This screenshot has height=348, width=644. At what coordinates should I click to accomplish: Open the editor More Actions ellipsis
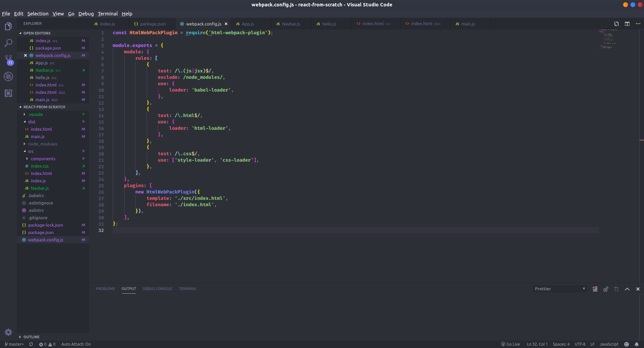[638, 24]
